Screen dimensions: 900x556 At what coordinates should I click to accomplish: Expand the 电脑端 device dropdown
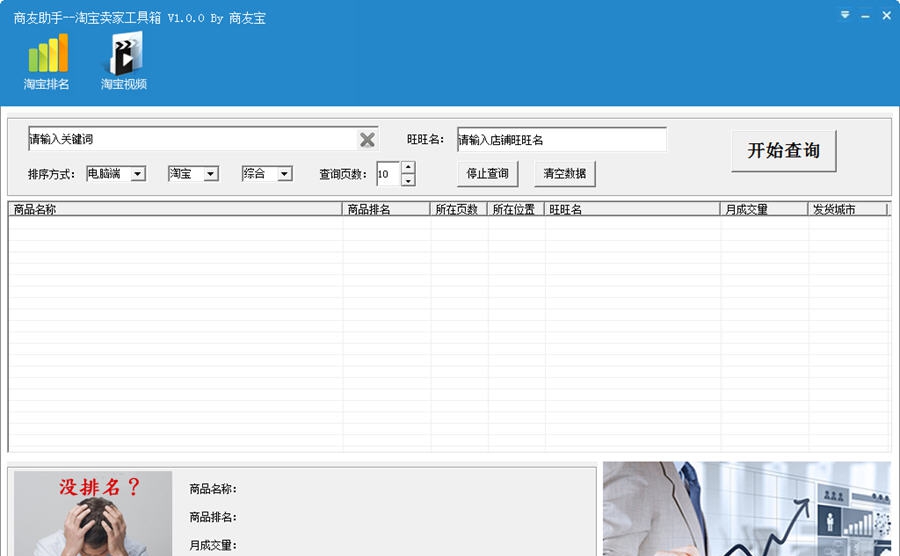tap(138, 174)
